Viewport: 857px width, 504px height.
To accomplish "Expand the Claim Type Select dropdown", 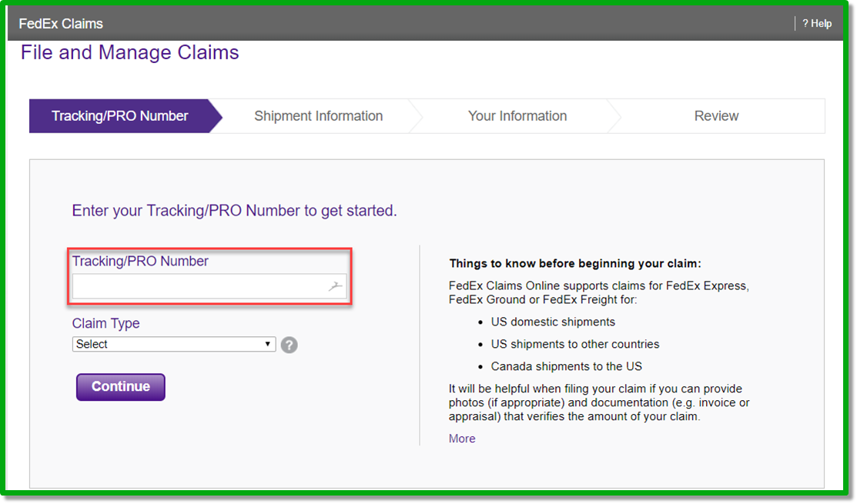I will (174, 344).
